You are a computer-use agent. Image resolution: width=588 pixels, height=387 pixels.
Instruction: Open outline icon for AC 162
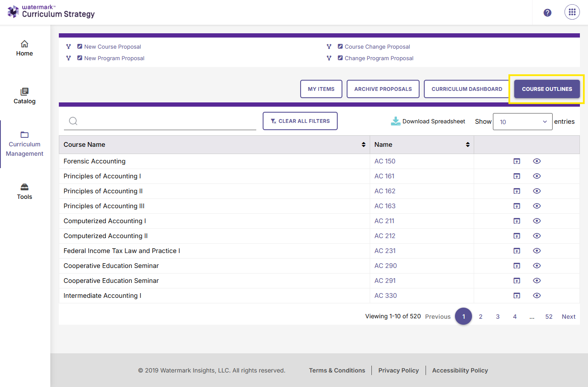[517, 191]
